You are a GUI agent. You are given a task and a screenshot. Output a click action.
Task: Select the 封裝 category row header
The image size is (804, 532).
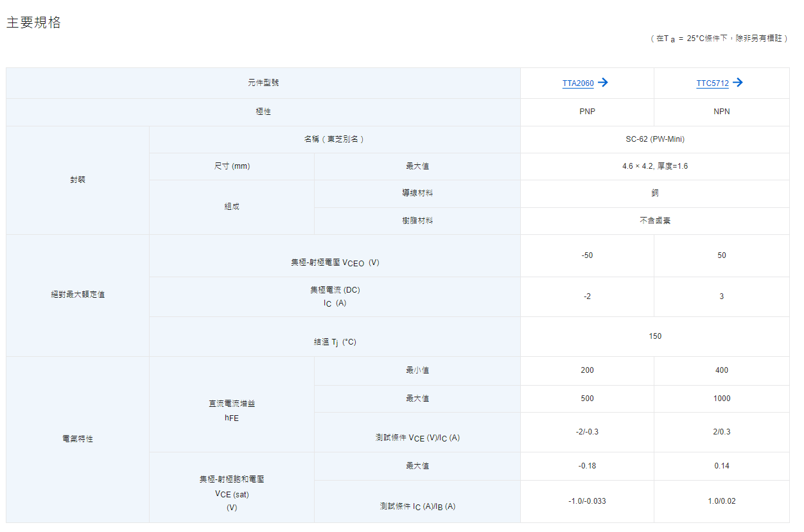tap(78, 180)
